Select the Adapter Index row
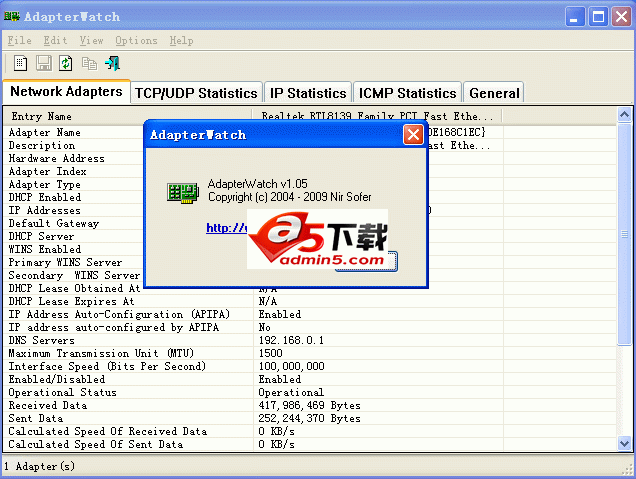Screen dimensions: 636x479 pyautogui.click(x=310, y=171)
